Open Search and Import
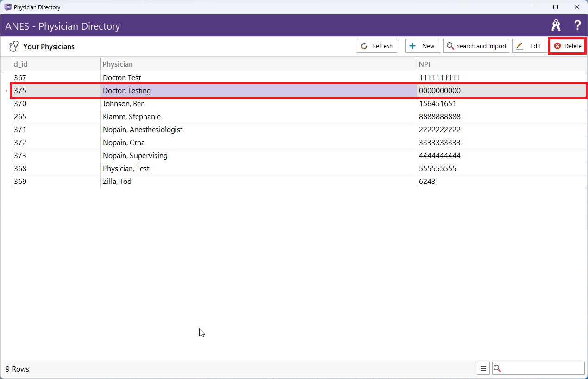The height and width of the screenshot is (379, 588). [x=476, y=46]
